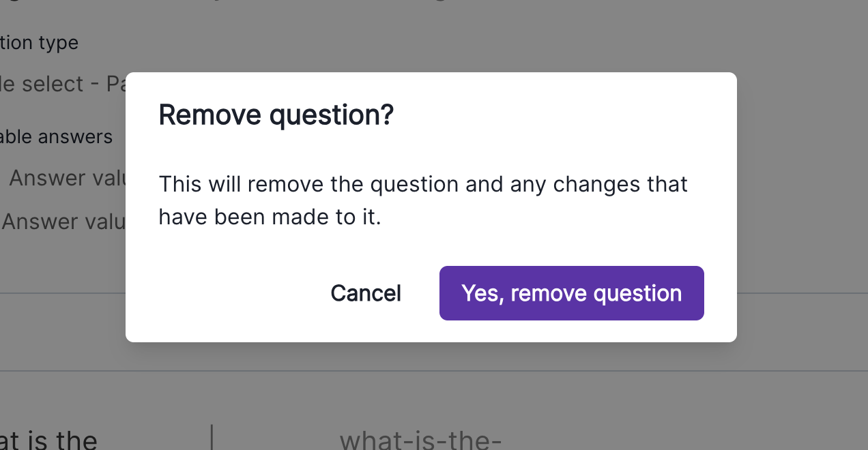This screenshot has width=868, height=450.
Task: Click the partially hidden question type label
Action: 39,43
